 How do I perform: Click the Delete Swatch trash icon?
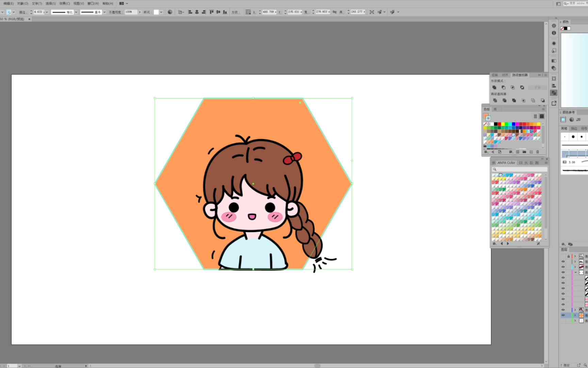(538, 152)
